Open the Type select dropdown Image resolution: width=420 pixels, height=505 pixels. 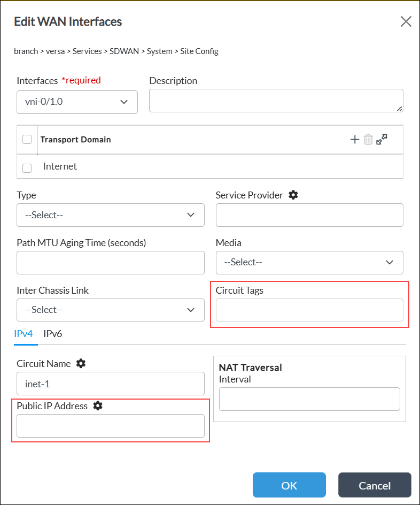110,215
